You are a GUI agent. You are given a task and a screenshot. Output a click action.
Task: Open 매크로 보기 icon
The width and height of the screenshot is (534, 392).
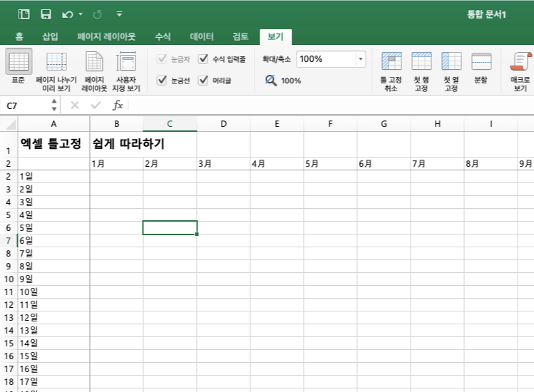pyautogui.click(x=520, y=61)
